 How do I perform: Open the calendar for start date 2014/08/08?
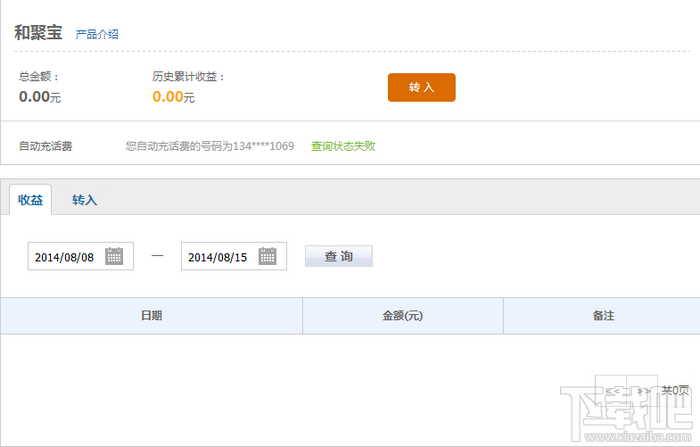point(114,256)
